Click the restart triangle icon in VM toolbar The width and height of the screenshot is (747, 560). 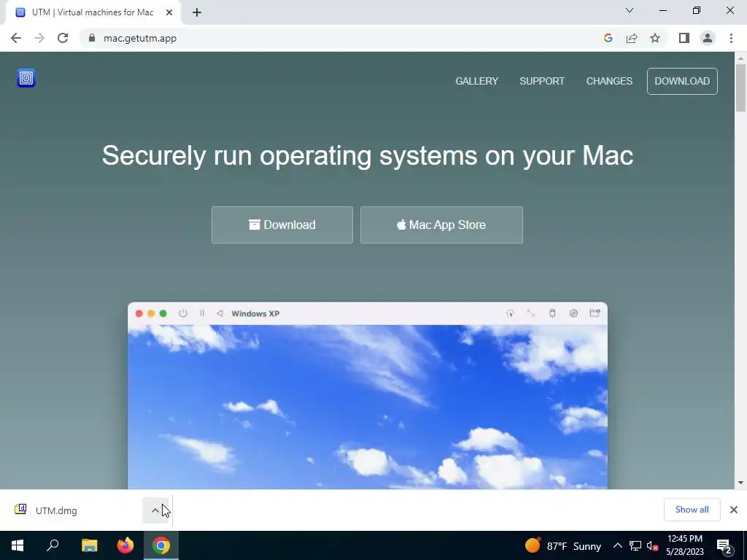(220, 314)
